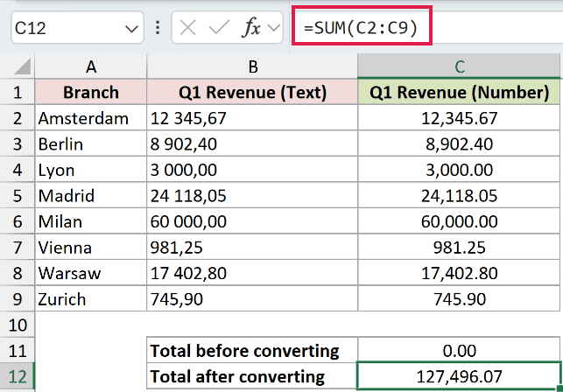Select column A header
The width and height of the screenshot is (563, 392).
point(91,66)
